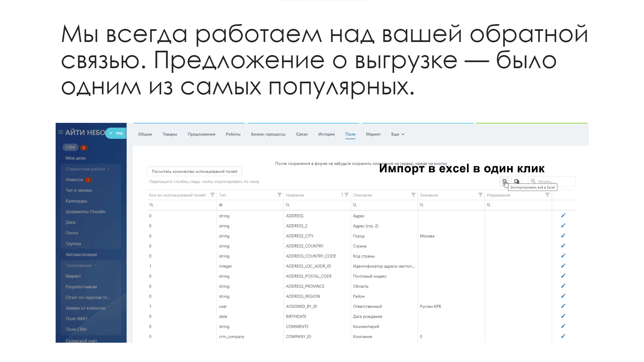Image resolution: width=644 pixels, height=362 pixels.
Task: Click Посчитать количество использований полей button
Action: pyautogui.click(x=194, y=171)
